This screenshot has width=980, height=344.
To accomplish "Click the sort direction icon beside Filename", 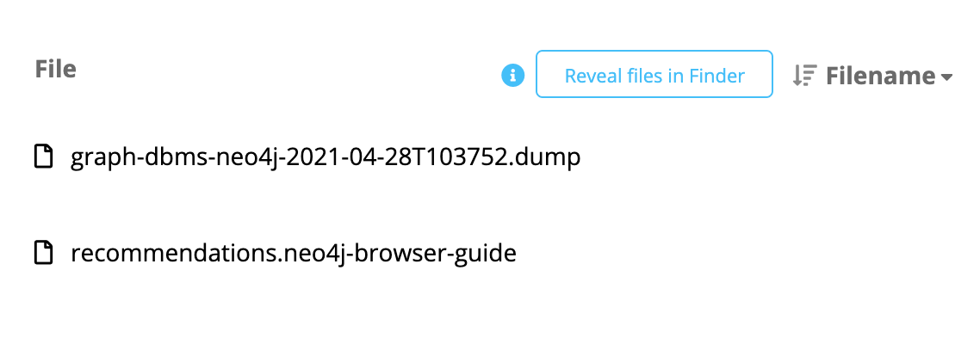I will point(804,76).
